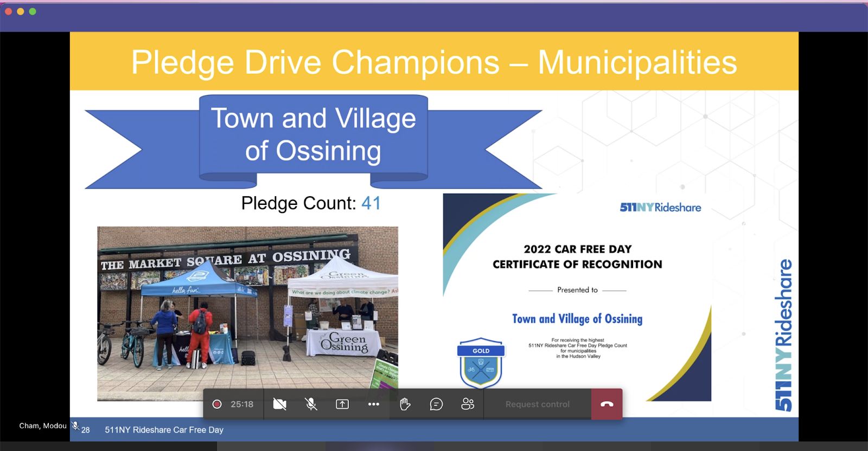This screenshot has width=868, height=451.
Task: Close the meeting window with red button
Action: (x=8, y=11)
